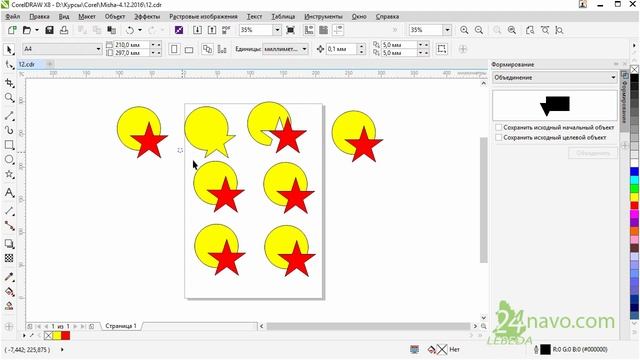Toggle Show rulers button
This screenshot has width=640, height=360.
(x=309, y=30)
